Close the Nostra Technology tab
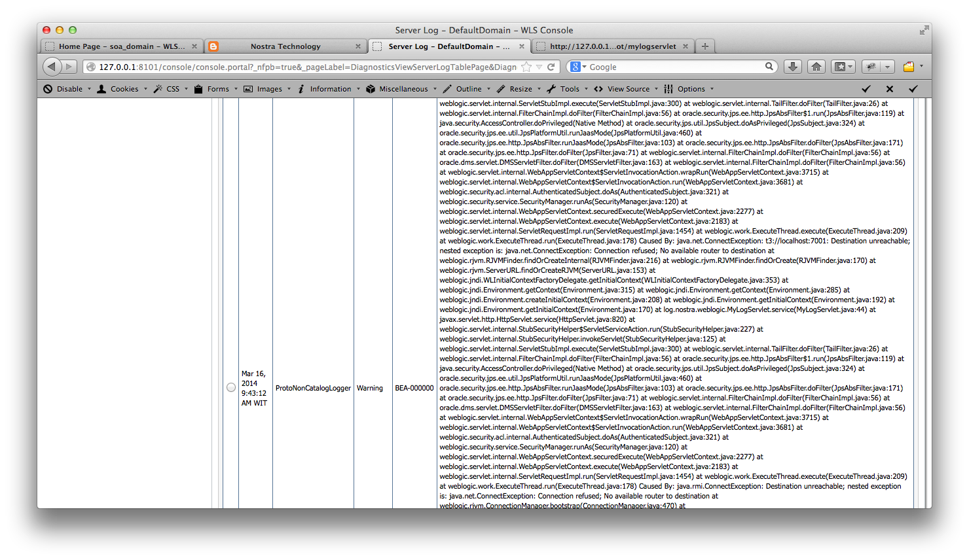 tap(358, 46)
